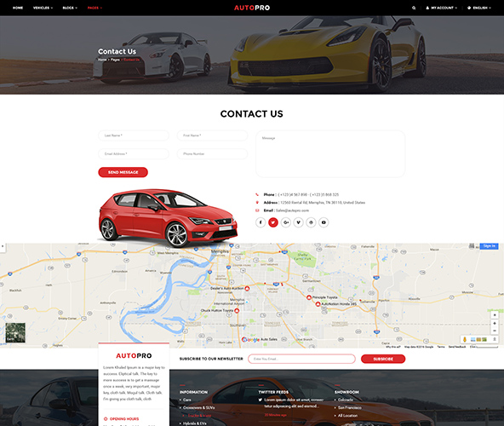Click the Facebook social icon

(261, 222)
